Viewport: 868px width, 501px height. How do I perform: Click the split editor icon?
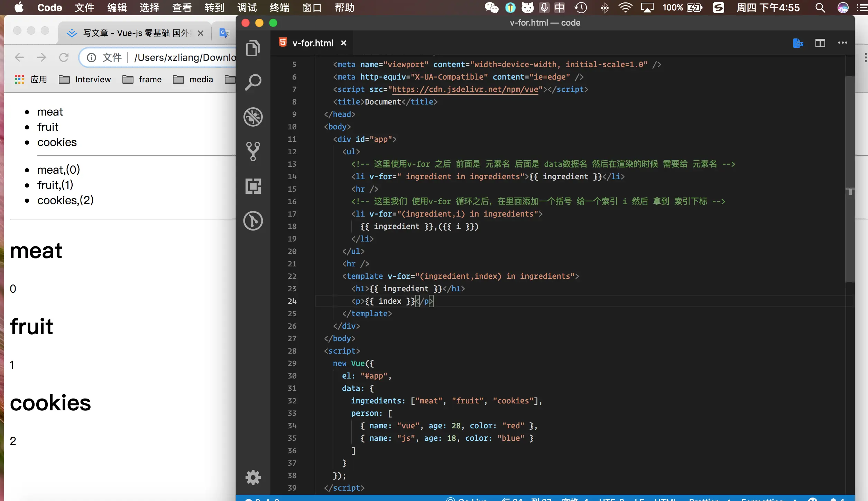[820, 43]
